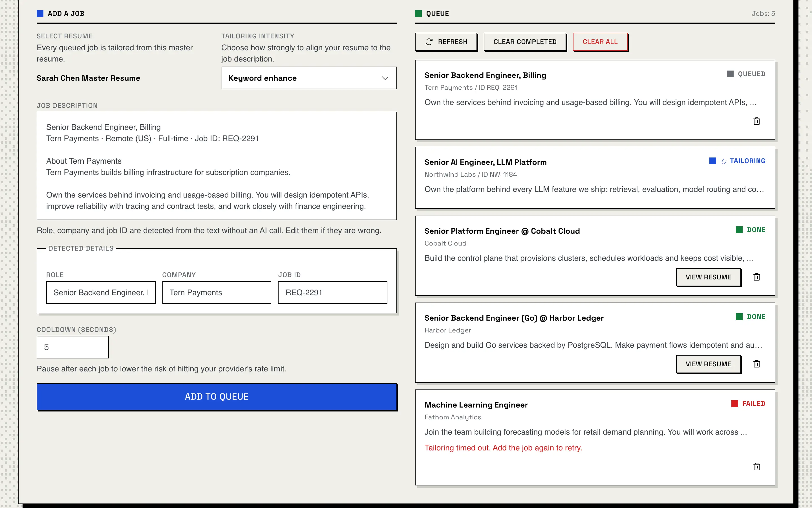Screen dimensions: 812x508
Task: Click Clear Completed button
Action: pos(525,42)
